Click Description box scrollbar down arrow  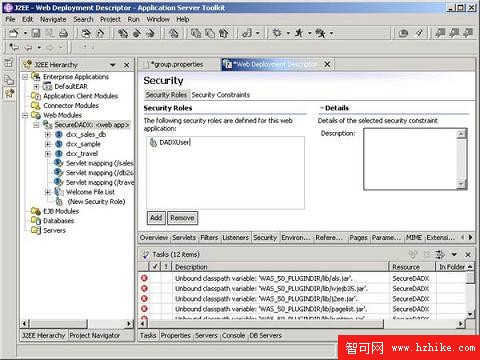click(461, 184)
